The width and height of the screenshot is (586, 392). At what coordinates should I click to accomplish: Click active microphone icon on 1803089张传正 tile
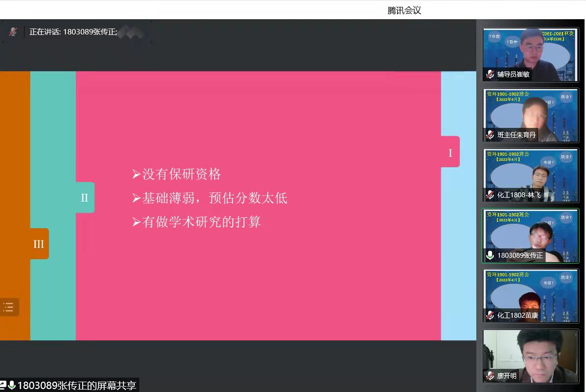pyautogui.click(x=490, y=255)
